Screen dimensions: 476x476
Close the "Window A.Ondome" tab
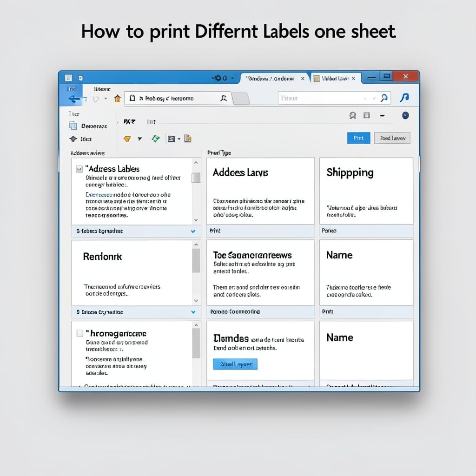pyautogui.click(x=303, y=79)
